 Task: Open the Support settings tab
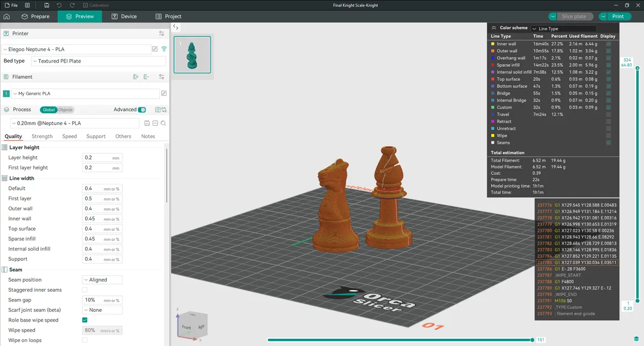pyautogui.click(x=96, y=136)
